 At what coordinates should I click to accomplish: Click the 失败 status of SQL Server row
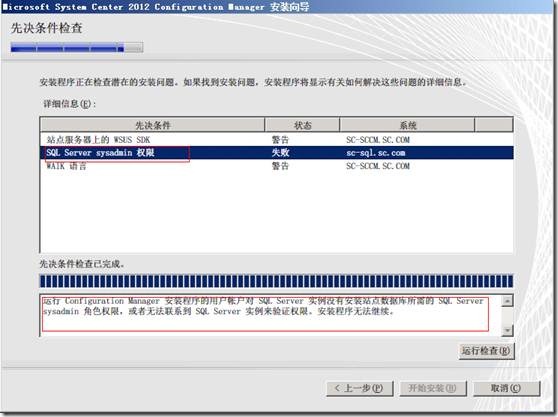pos(280,153)
